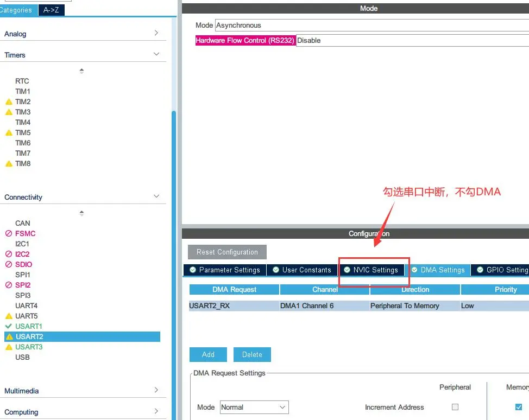
Task: Expand the Analog category
Action: pyautogui.click(x=156, y=34)
